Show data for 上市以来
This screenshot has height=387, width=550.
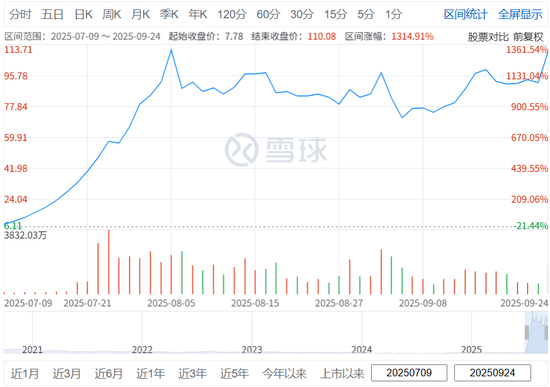342,373
